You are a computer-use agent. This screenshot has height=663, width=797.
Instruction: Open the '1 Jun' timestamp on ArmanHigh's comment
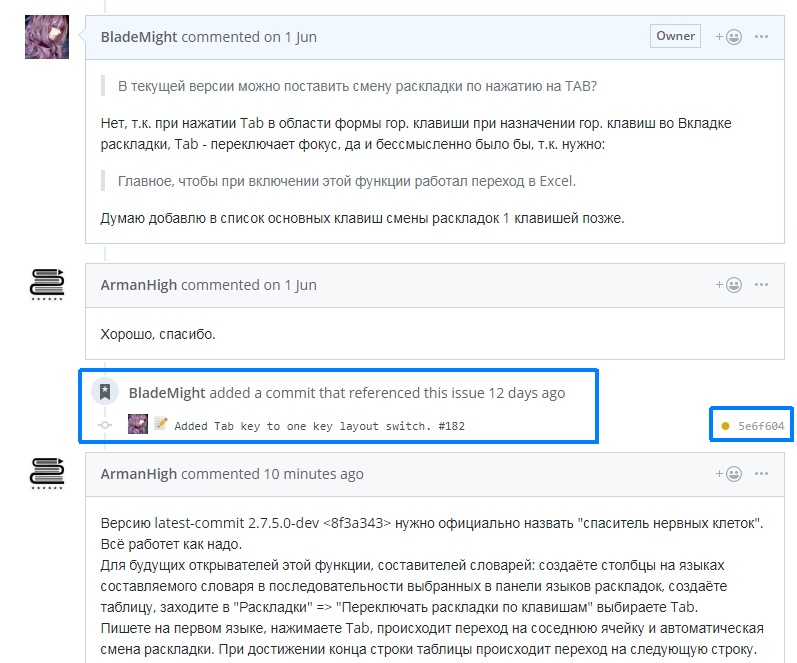point(300,285)
